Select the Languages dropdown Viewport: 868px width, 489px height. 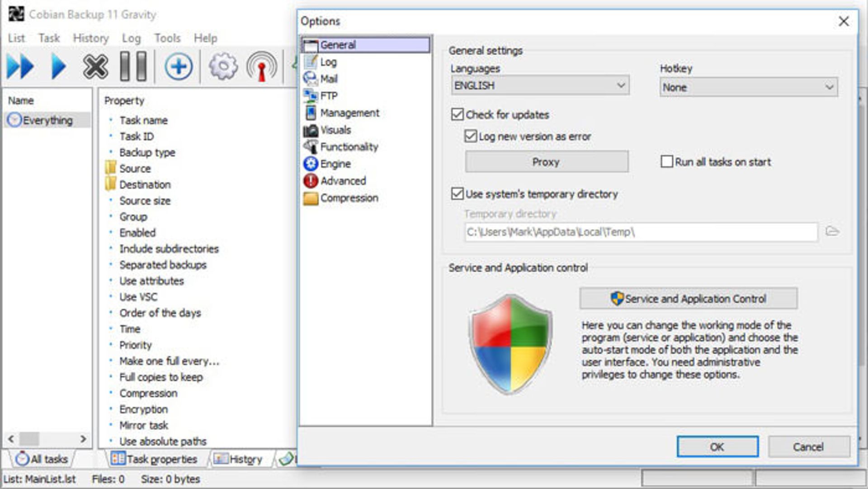[538, 87]
